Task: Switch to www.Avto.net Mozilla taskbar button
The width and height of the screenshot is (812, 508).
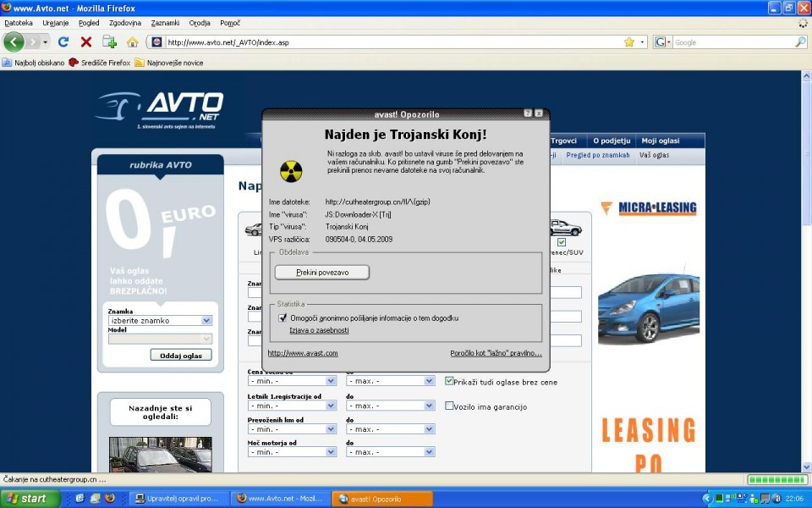Action: [x=280, y=499]
